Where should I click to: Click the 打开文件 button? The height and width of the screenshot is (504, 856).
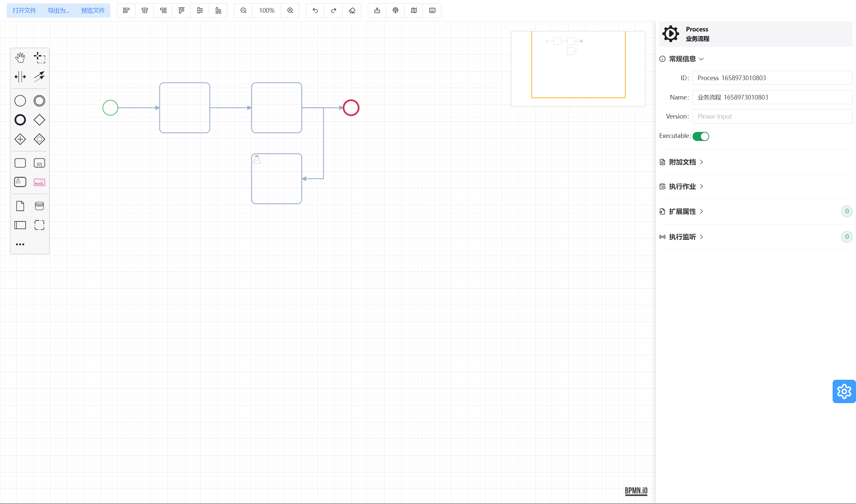click(x=24, y=11)
